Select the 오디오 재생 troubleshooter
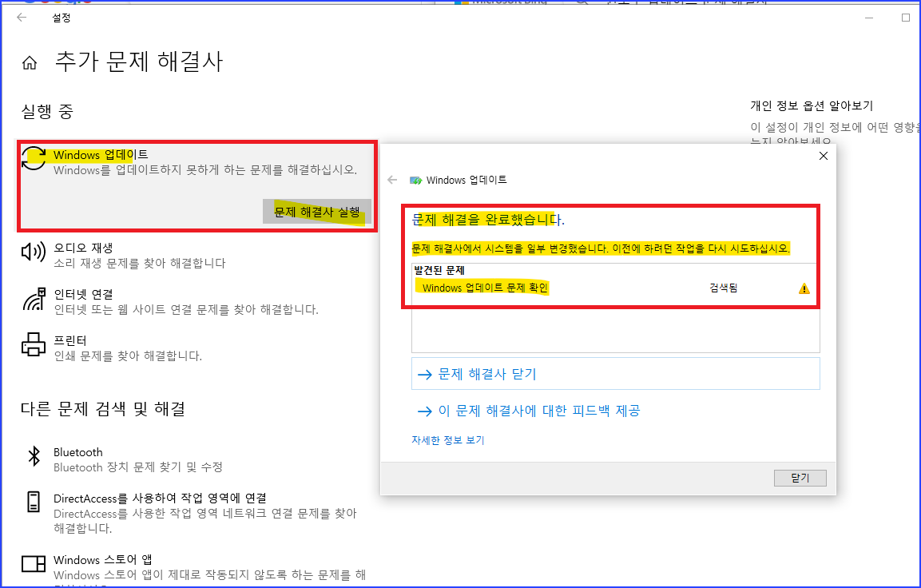The image size is (921, 588). tap(197, 255)
